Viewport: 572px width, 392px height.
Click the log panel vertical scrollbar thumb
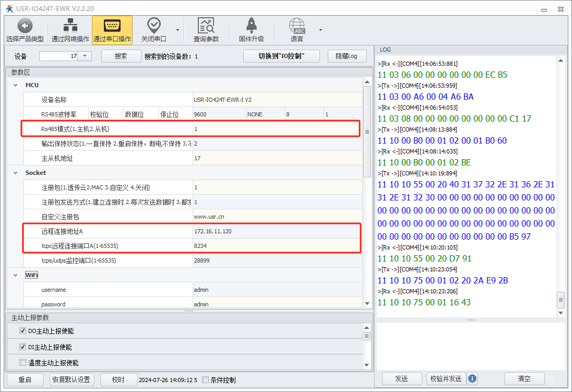tap(561, 300)
